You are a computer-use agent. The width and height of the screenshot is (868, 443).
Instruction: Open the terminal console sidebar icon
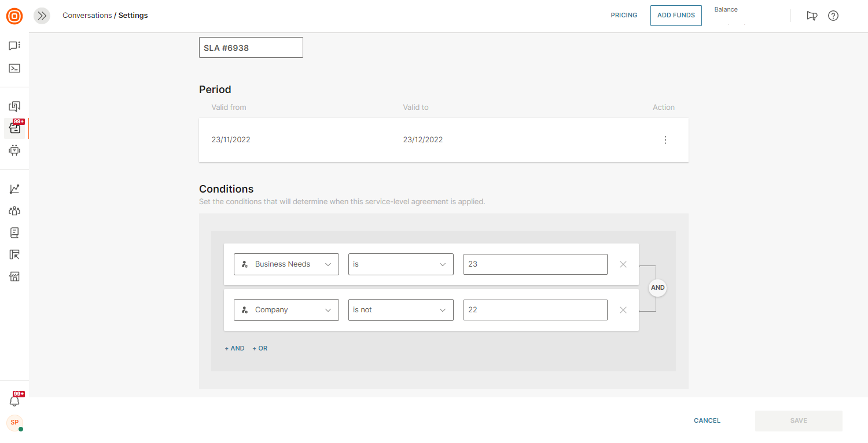[14, 68]
